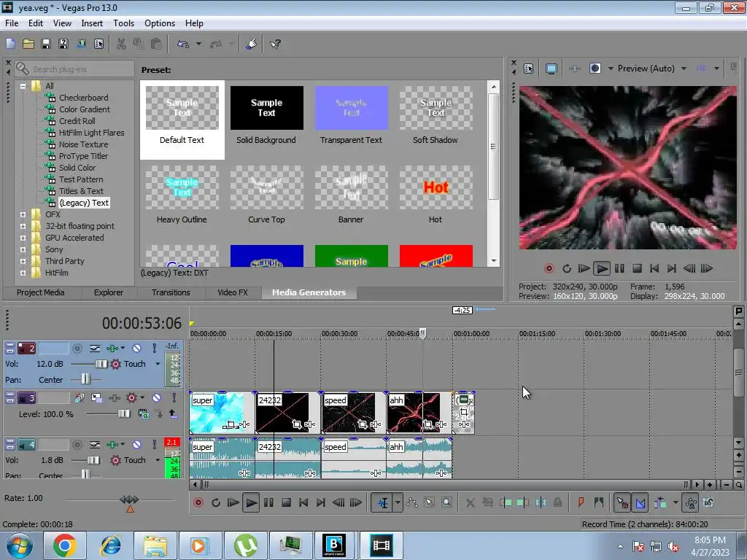The image size is (747, 560).
Task: Open Touch automation dropdown on track 4
Action: 158,460
